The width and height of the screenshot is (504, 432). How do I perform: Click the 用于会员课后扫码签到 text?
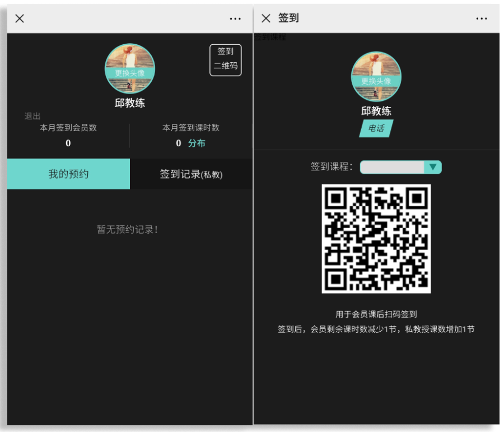tap(376, 314)
